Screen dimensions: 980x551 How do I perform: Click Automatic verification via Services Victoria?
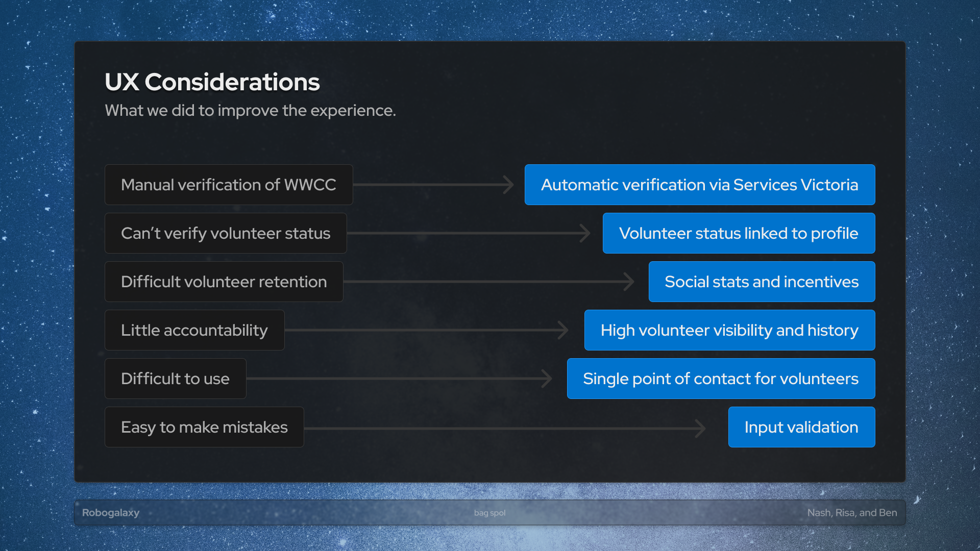pyautogui.click(x=699, y=185)
